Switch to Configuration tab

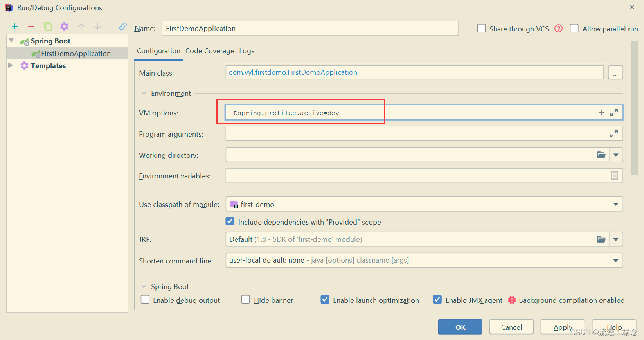pos(158,51)
